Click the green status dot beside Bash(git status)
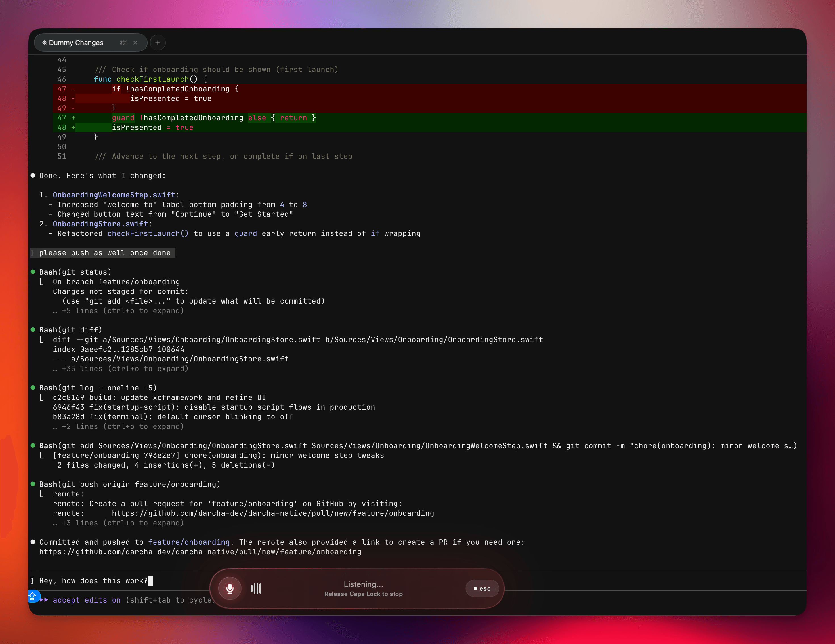The height and width of the screenshot is (644, 835). (33, 271)
